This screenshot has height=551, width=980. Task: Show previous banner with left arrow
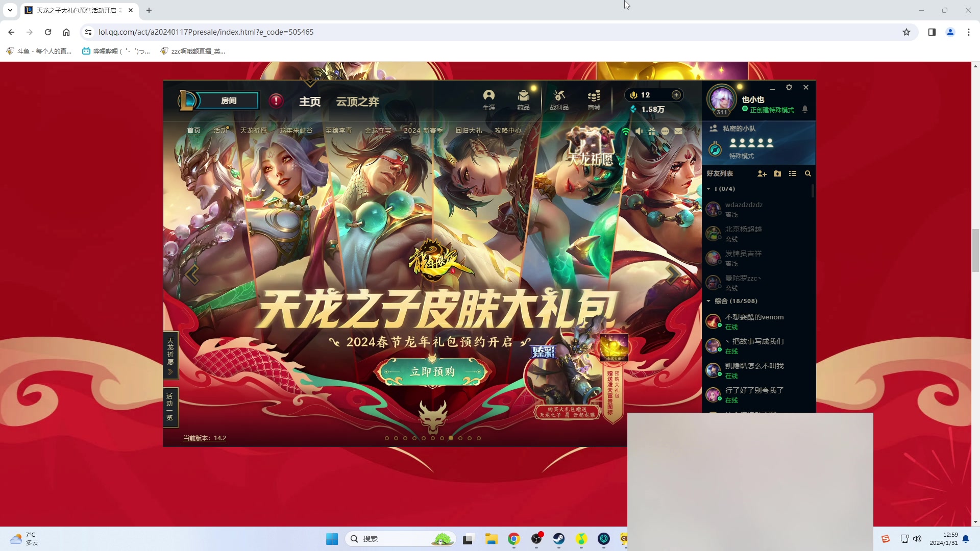192,274
